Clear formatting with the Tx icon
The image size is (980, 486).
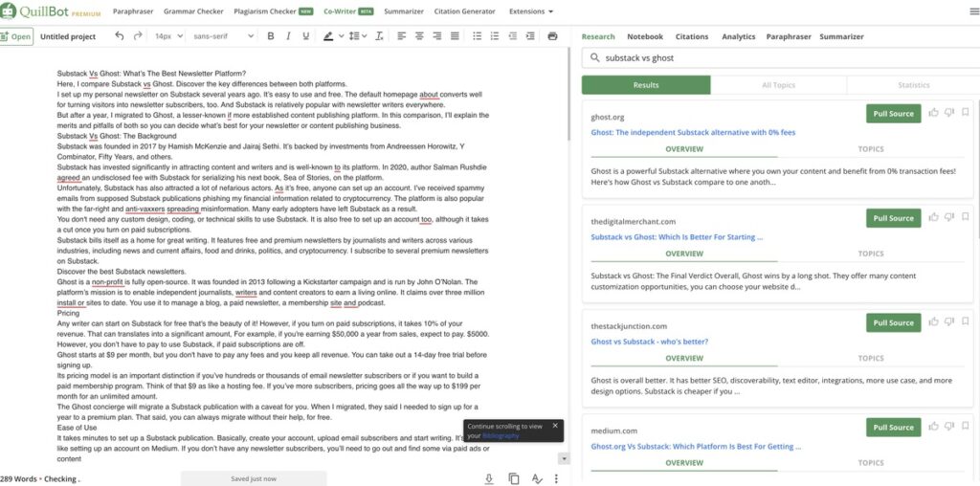(x=379, y=36)
